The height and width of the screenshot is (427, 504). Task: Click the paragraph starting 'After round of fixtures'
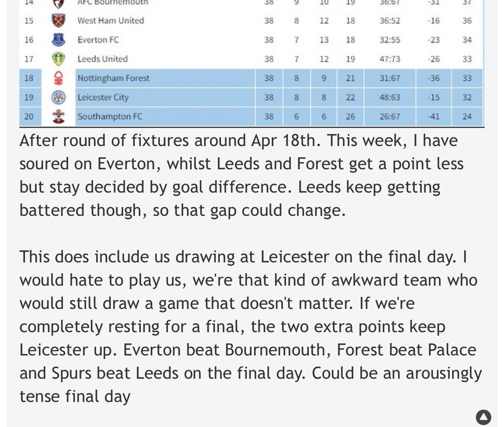241,175
